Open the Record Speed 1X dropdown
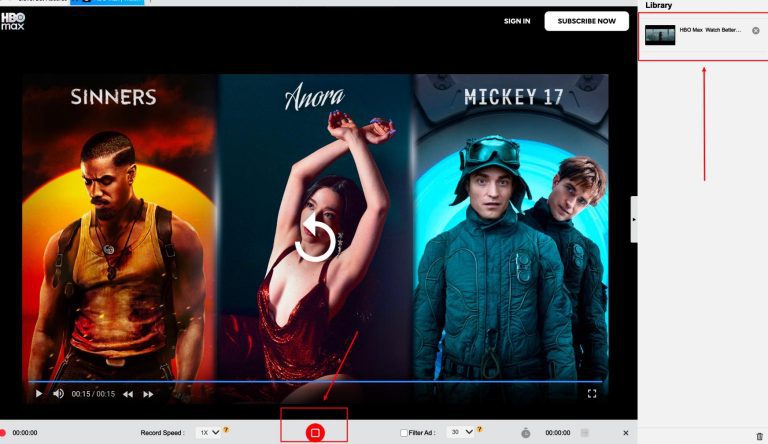The height and width of the screenshot is (444, 768). (209, 432)
